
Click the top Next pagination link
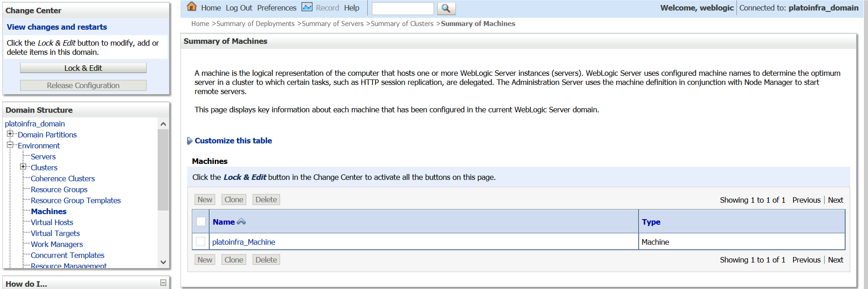[836, 200]
